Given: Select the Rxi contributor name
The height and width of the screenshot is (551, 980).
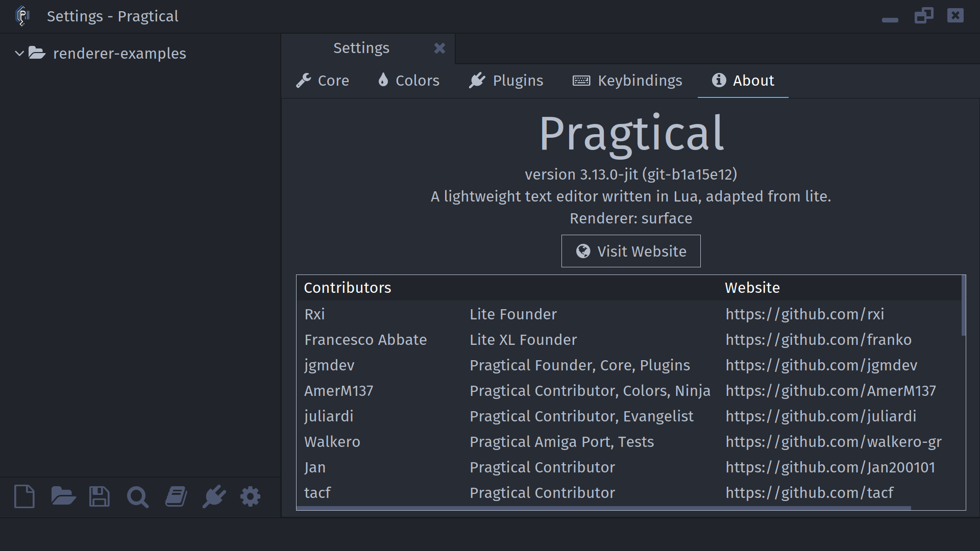Looking at the screenshot, I should (314, 314).
